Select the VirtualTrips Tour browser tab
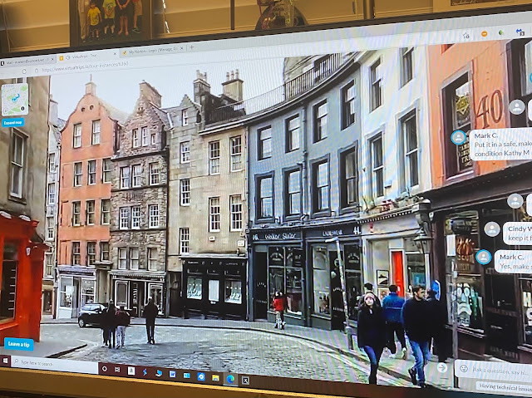 coord(85,57)
